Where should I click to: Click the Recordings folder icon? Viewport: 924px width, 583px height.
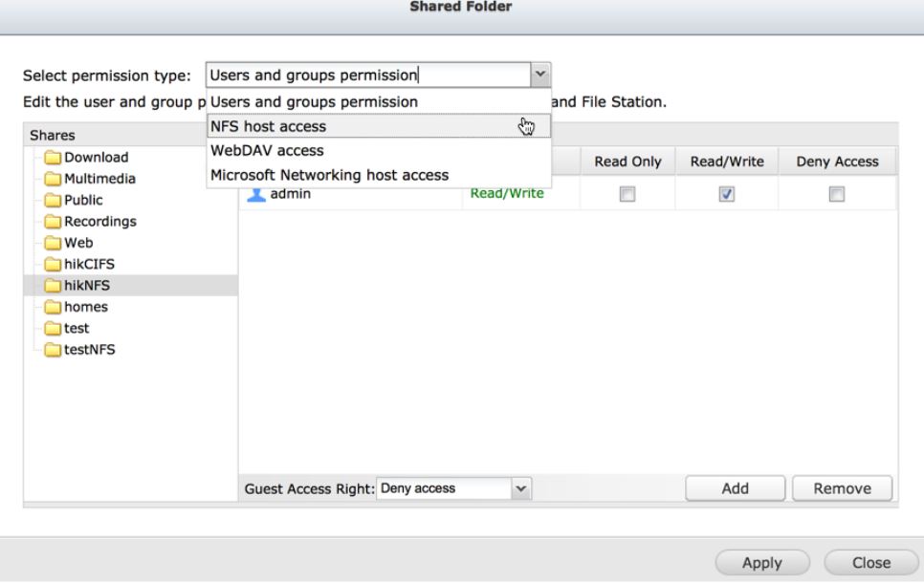[53, 222]
